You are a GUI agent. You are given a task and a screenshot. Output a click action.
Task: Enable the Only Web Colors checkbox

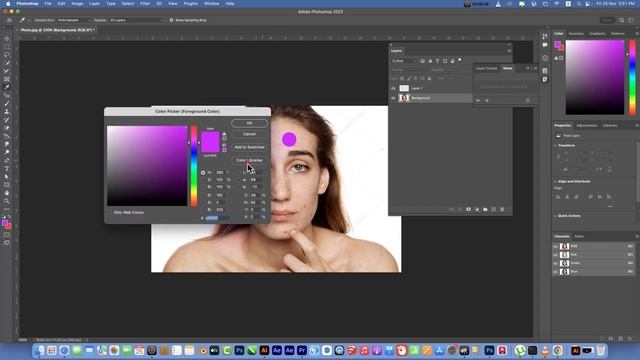coord(110,212)
